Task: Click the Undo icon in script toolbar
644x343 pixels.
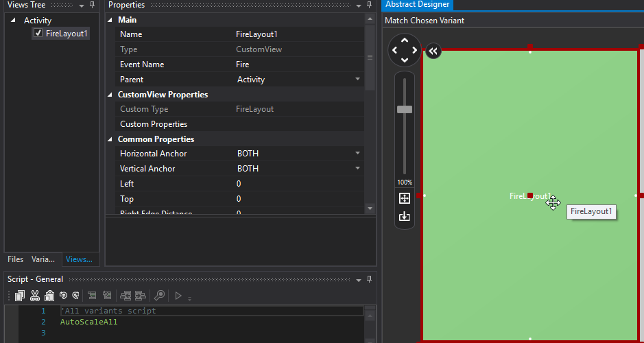Action: (63, 296)
